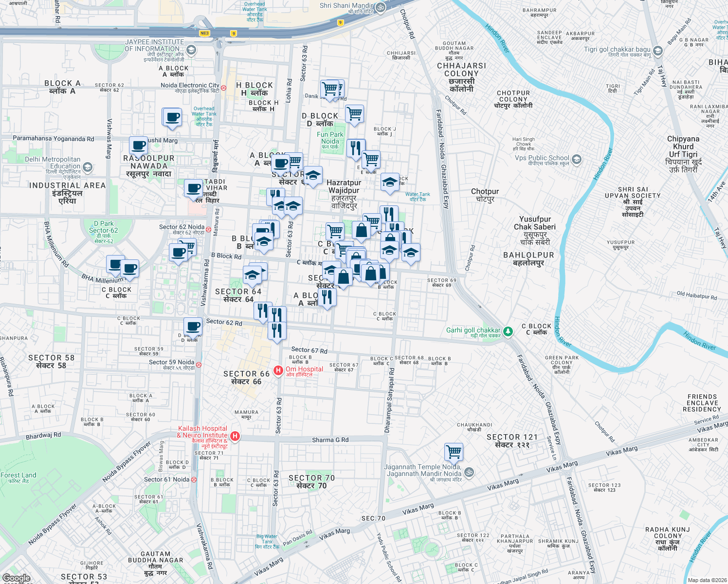Screen dimensions: 728x584
Task: Open the shopping cart marker near Jagannath Temple
Action: coord(454,453)
